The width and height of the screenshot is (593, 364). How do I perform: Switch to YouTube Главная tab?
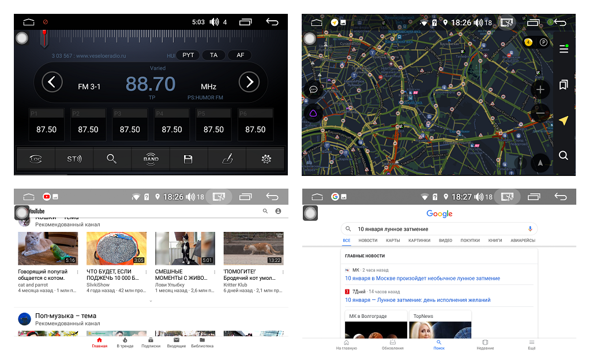point(99,343)
